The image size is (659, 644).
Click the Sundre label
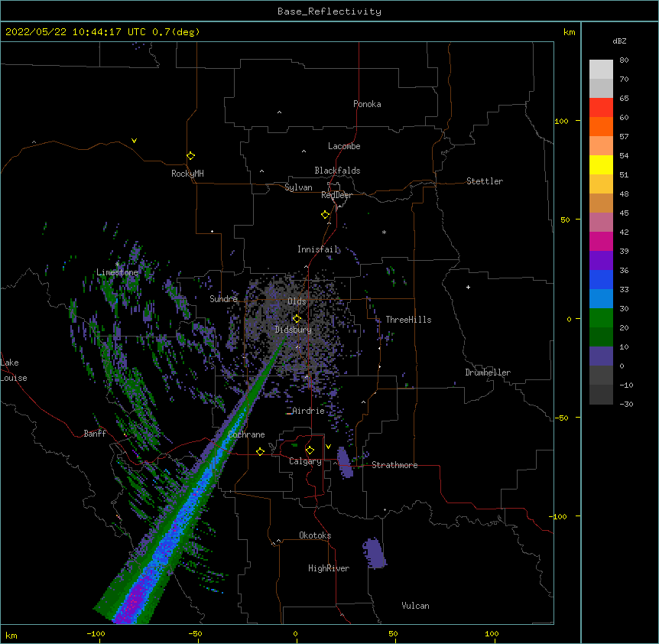(223, 299)
